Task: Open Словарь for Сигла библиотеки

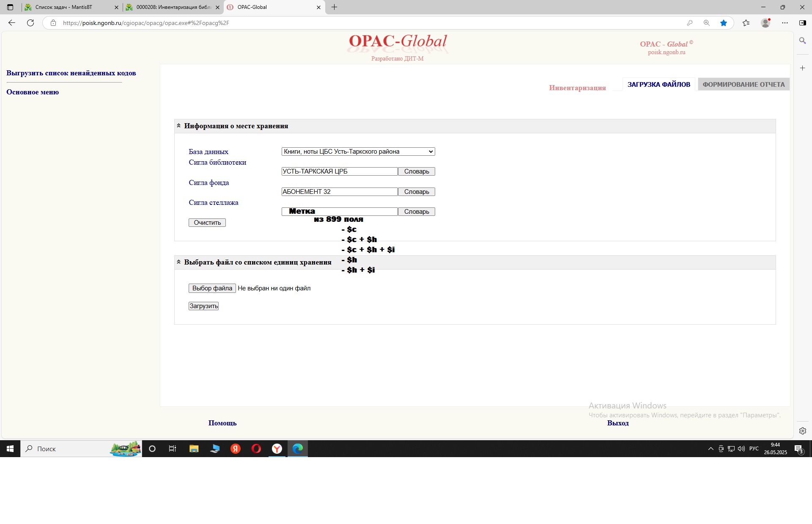Action: (x=416, y=171)
